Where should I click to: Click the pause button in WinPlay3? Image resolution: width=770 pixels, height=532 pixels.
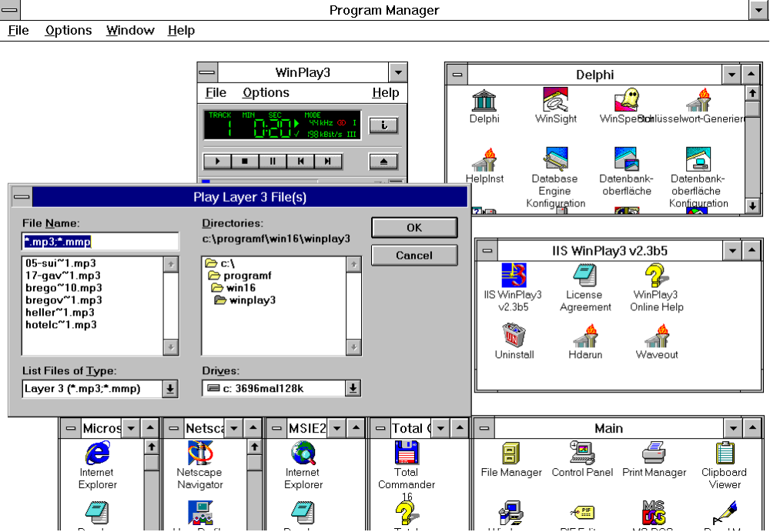tap(272, 161)
